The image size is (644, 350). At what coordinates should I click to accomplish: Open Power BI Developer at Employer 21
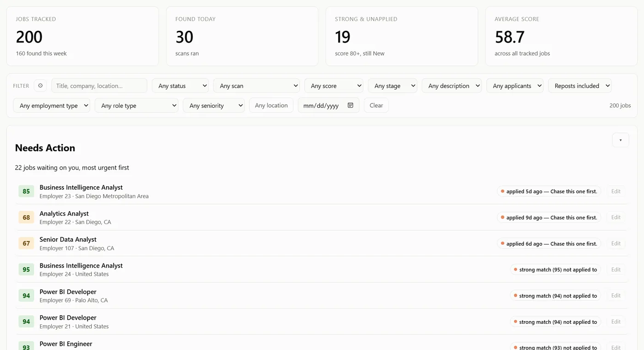[68, 318]
